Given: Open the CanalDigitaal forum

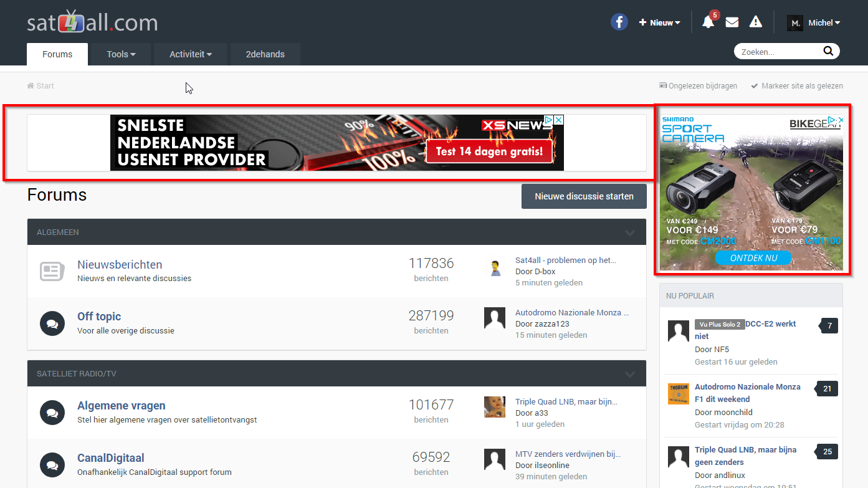Looking at the screenshot, I should tap(111, 458).
